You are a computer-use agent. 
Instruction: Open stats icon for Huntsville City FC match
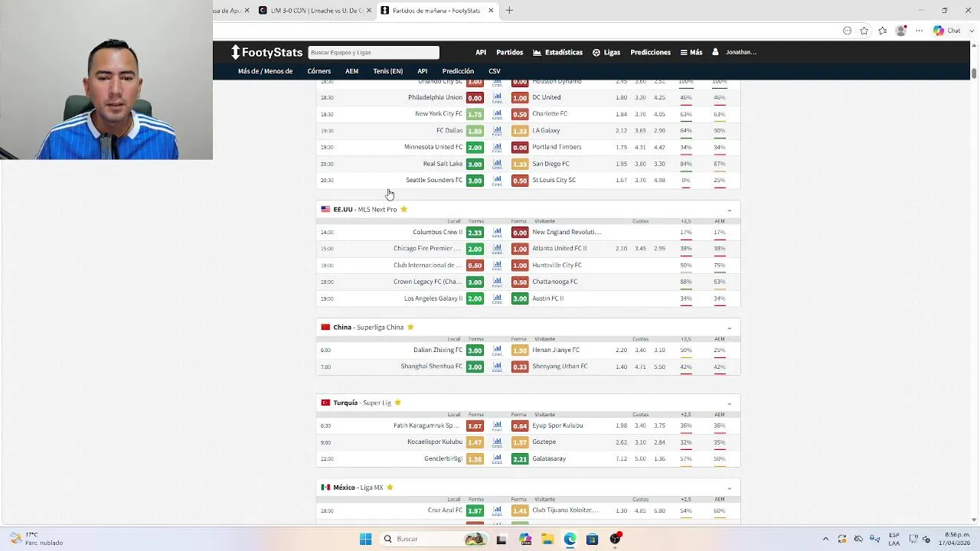pyautogui.click(x=497, y=266)
